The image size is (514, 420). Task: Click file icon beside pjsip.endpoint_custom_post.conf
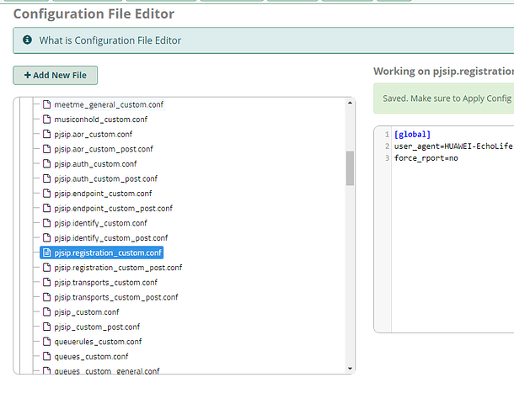(x=47, y=208)
